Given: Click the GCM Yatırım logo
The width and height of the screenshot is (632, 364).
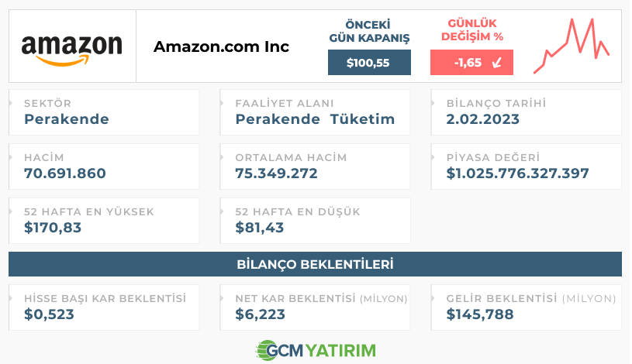Looking at the screenshot, I should pyautogui.click(x=316, y=350).
